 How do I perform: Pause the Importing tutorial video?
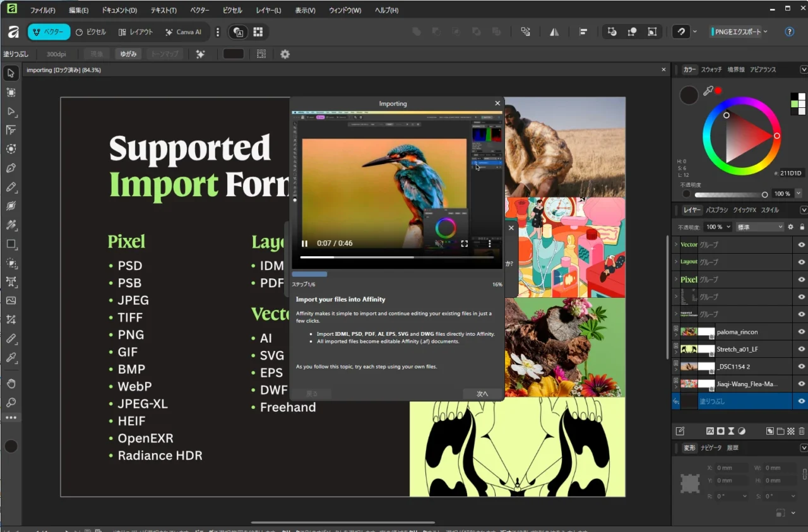305,244
